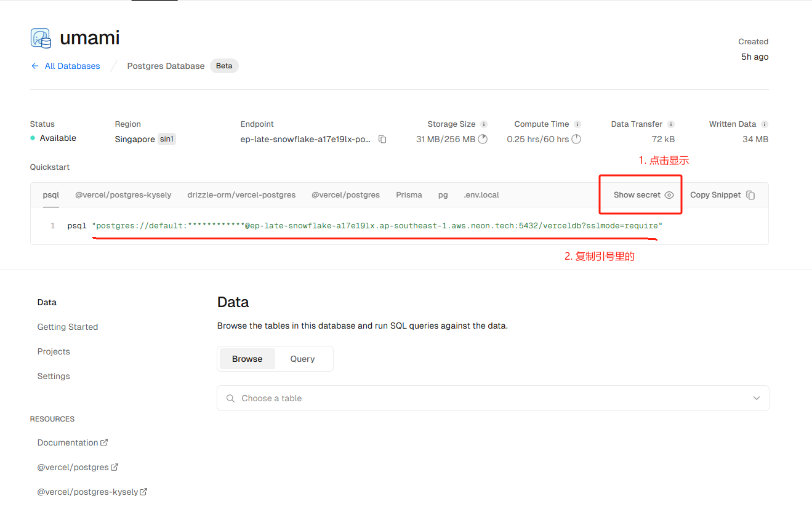Click the @vercel/postgres-kysely external link icon
Screen dimensions: 812x512
(x=143, y=492)
